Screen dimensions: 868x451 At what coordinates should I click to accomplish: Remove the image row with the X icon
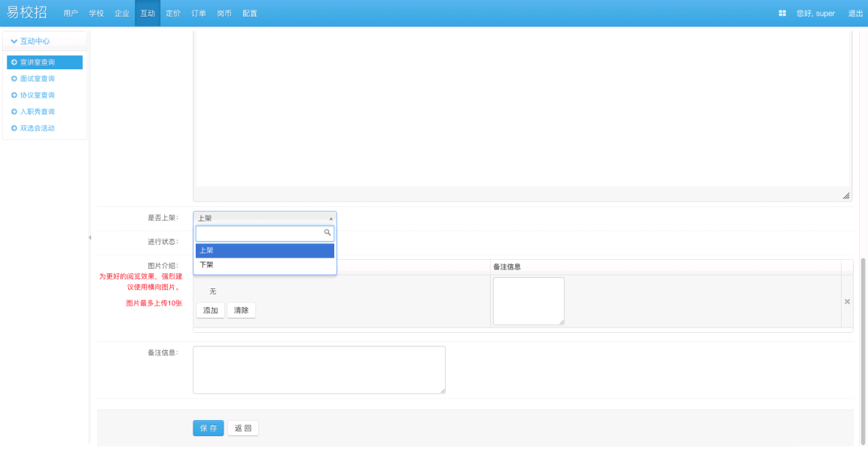point(847,302)
